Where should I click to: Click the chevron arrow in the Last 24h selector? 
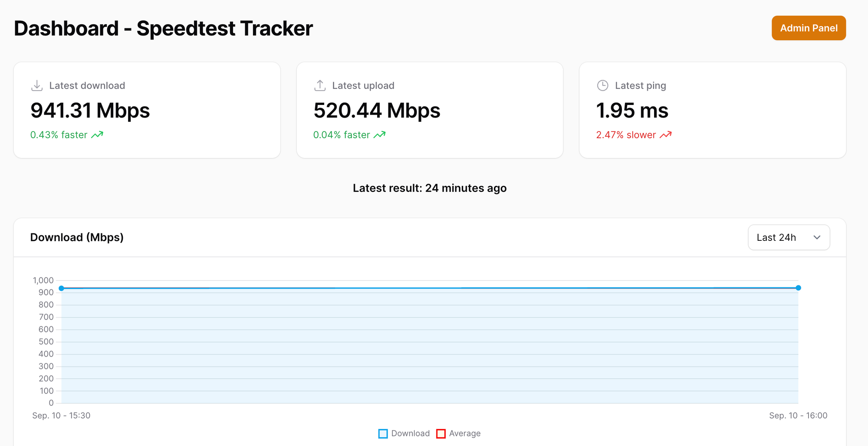click(x=817, y=237)
